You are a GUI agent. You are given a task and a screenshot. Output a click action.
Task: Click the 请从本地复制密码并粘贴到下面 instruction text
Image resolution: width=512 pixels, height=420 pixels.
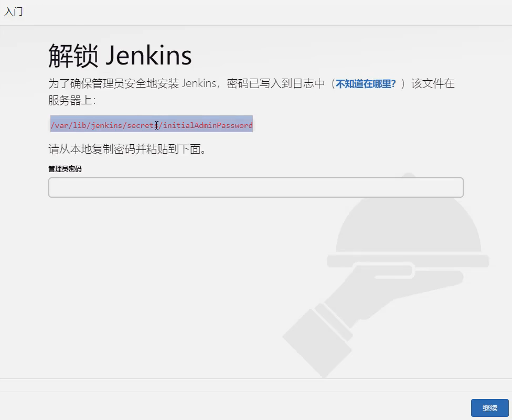pyautogui.click(x=127, y=149)
